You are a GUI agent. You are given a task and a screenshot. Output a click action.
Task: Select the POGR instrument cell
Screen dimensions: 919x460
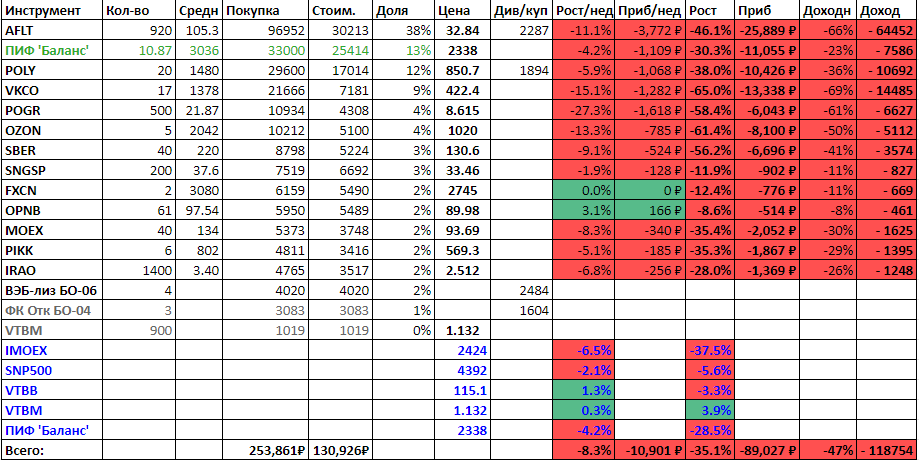click(52, 111)
